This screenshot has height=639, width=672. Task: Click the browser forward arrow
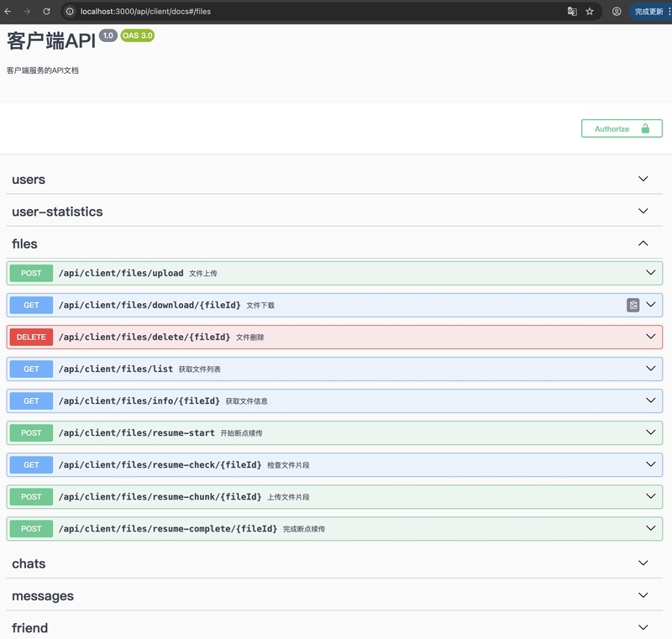click(x=27, y=12)
